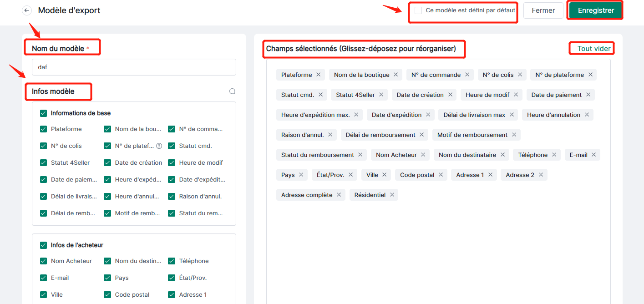The image size is (644, 304).
Task: Clear all selected fields with Tout vider
Action: (x=594, y=49)
